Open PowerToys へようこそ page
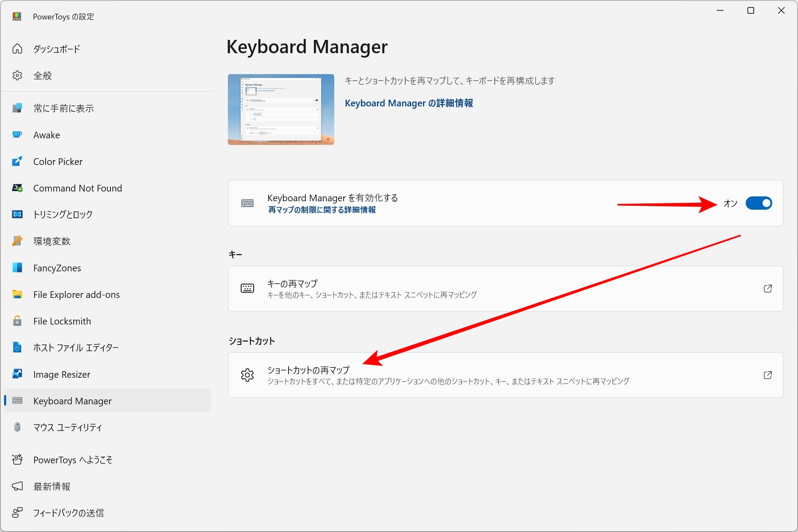The height and width of the screenshot is (532, 798). pos(107,460)
